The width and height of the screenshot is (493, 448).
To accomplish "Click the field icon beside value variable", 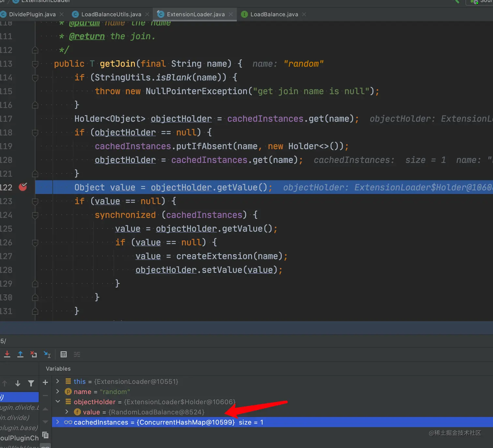I will tap(77, 412).
